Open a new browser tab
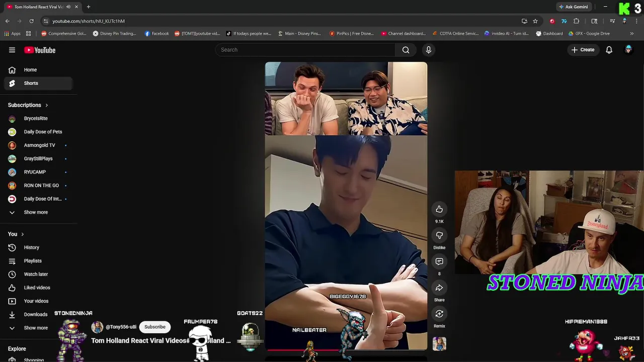The width and height of the screenshot is (644, 362). click(88, 7)
